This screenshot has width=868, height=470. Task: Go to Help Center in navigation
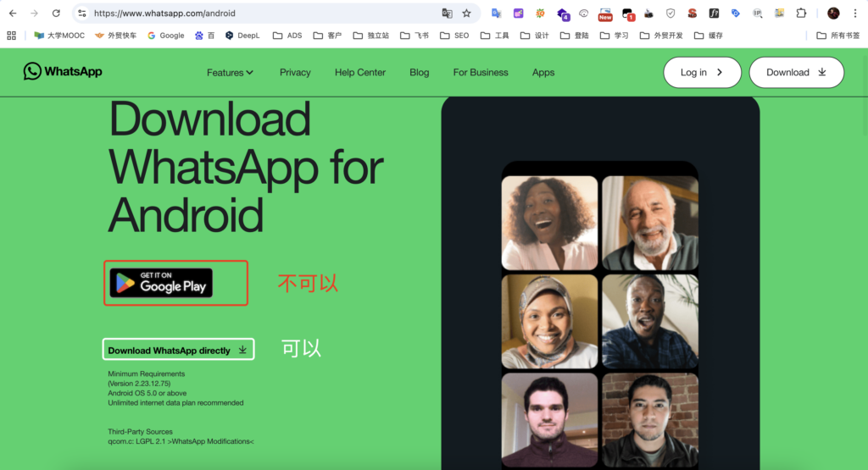359,73
